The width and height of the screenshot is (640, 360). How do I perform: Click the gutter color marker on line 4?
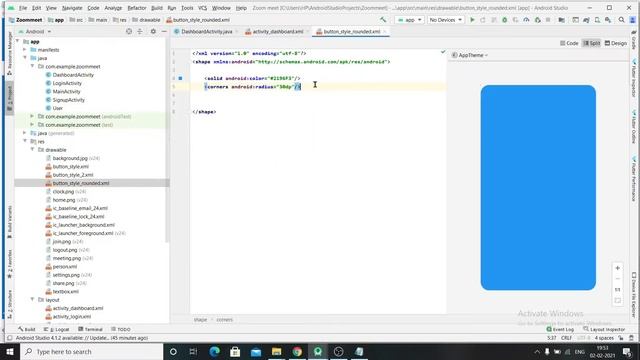[180, 78]
